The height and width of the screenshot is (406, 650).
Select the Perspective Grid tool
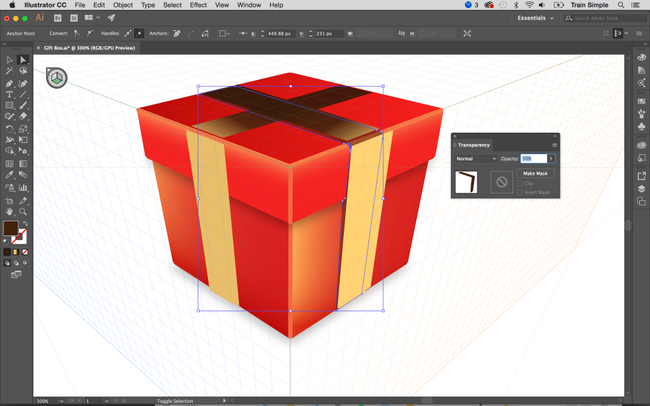pos(23,151)
